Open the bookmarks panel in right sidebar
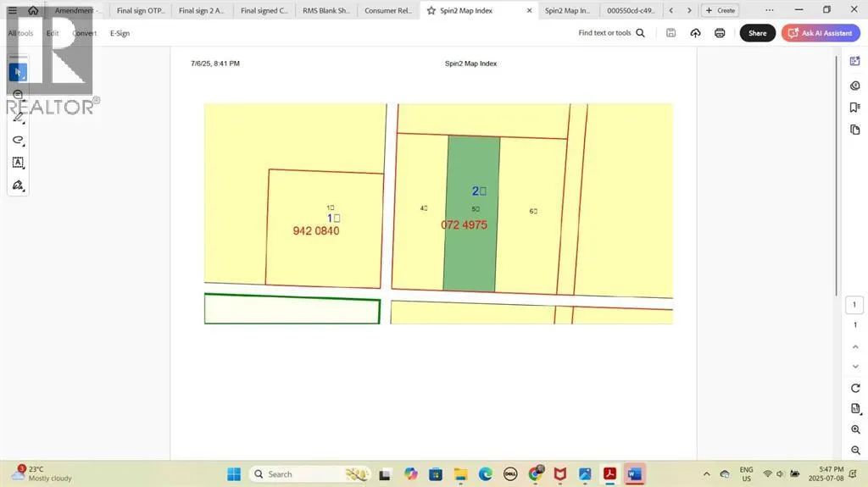The image size is (868, 487). point(854,108)
